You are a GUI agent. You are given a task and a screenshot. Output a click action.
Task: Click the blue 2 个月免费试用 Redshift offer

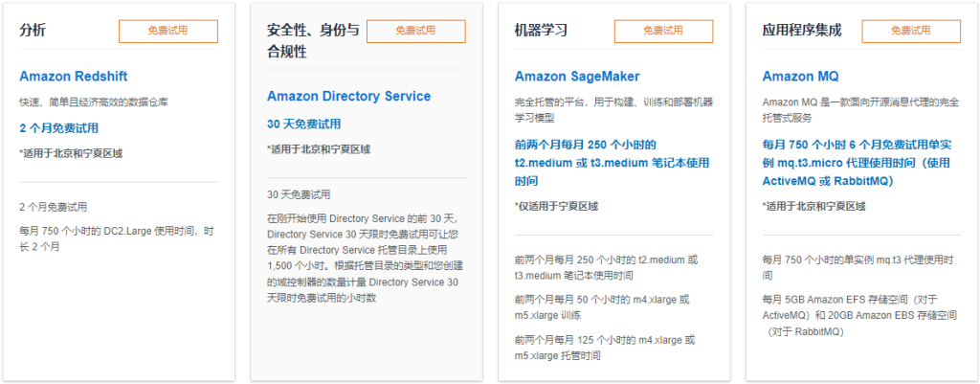click(x=58, y=128)
